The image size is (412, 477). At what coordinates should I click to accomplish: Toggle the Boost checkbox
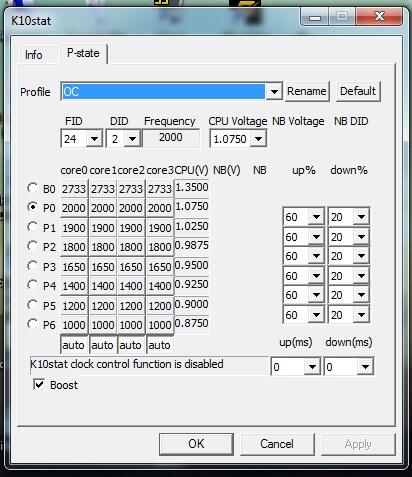(x=39, y=384)
